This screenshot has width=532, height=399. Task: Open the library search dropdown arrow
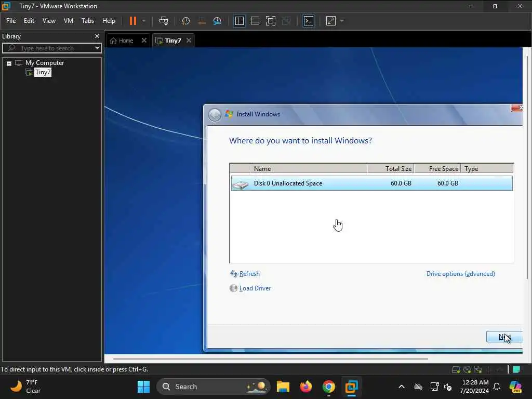tap(97, 48)
